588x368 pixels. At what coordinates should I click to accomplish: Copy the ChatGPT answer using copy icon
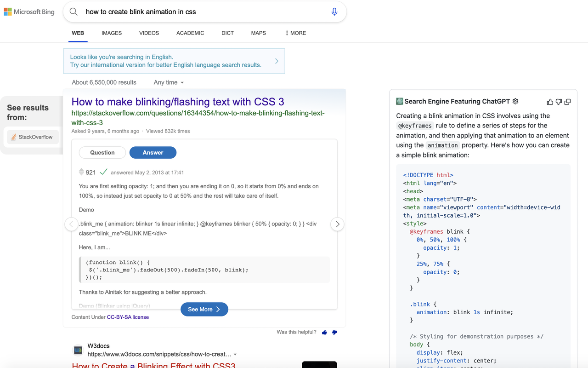point(567,102)
